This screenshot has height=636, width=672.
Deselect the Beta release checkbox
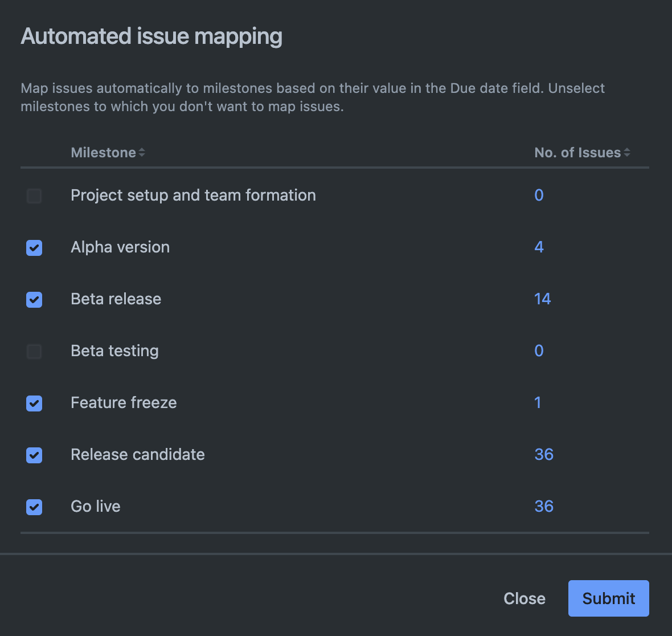(x=34, y=300)
